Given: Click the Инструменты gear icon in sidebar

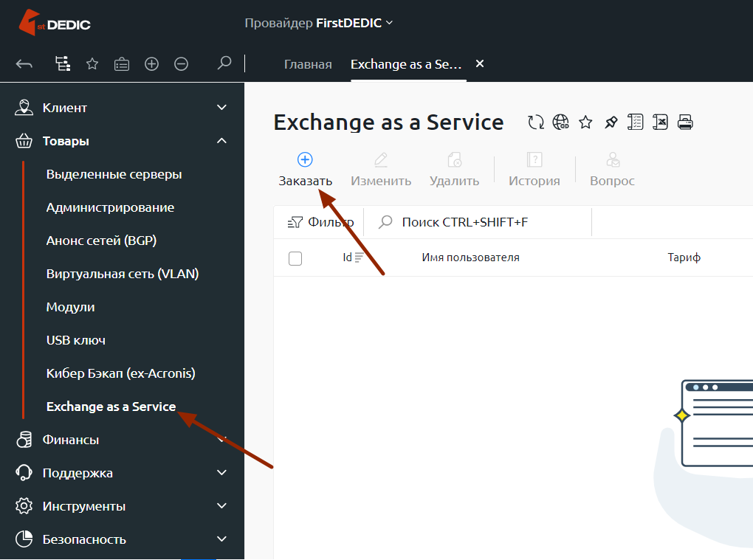Looking at the screenshot, I should point(24,506).
